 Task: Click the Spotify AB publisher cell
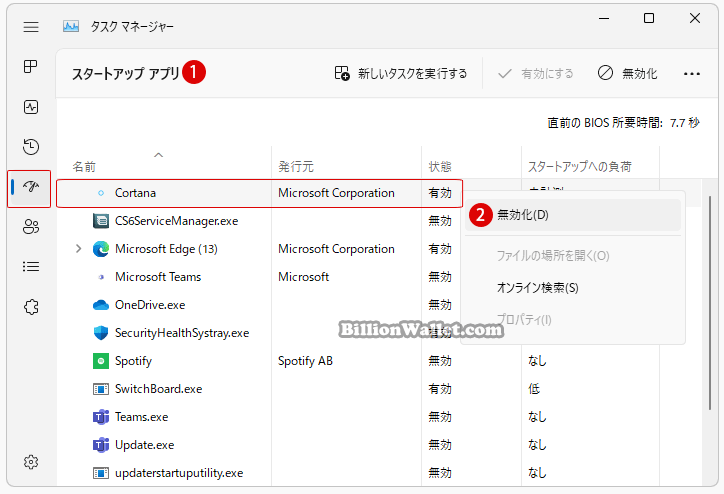click(x=305, y=361)
